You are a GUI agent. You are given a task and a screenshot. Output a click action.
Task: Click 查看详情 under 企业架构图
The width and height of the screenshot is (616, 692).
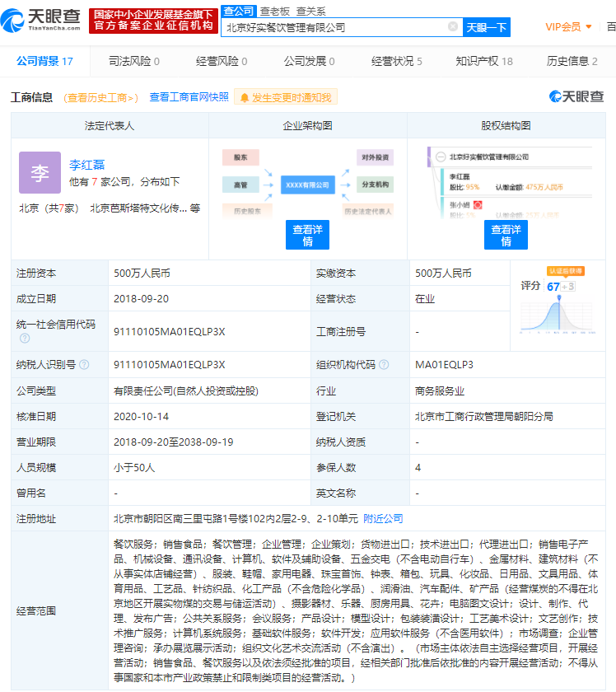pyautogui.click(x=307, y=235)
